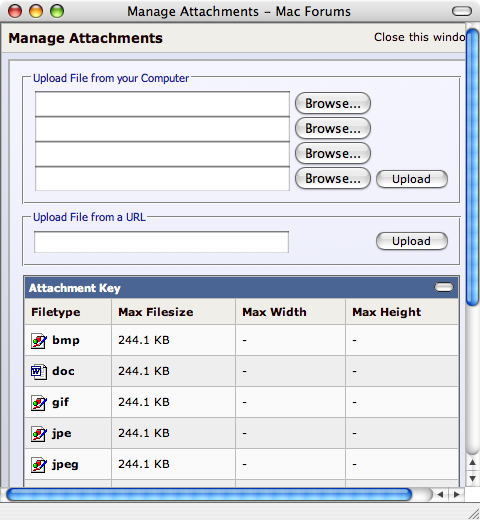
Task: Click the doc filetype label
Action: 63,371
